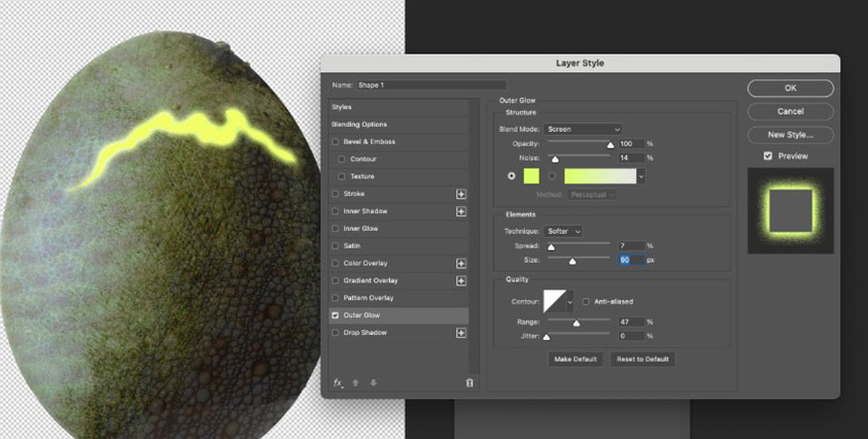This screenshot has width=868, height=439.
Task: Click the Noise value field
Action: point(632,159)
